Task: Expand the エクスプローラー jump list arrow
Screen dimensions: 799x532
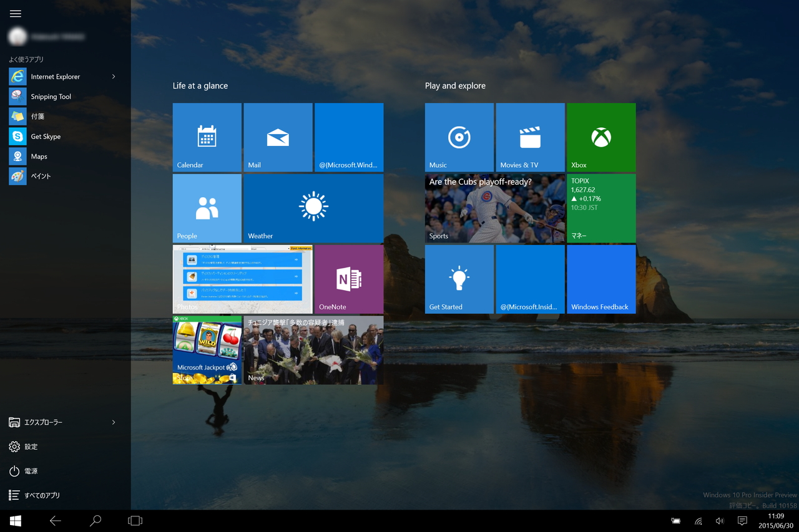Action: click(114, 422)
